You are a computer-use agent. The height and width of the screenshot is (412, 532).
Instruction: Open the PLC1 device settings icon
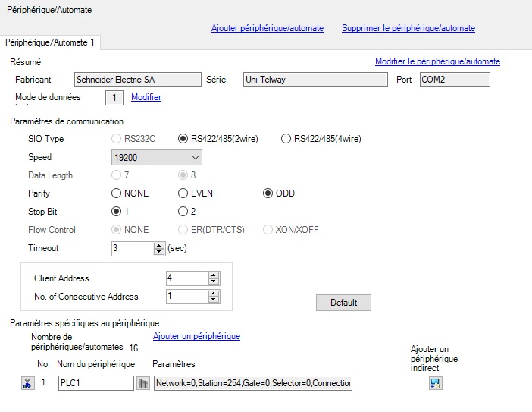click(142, 384)
